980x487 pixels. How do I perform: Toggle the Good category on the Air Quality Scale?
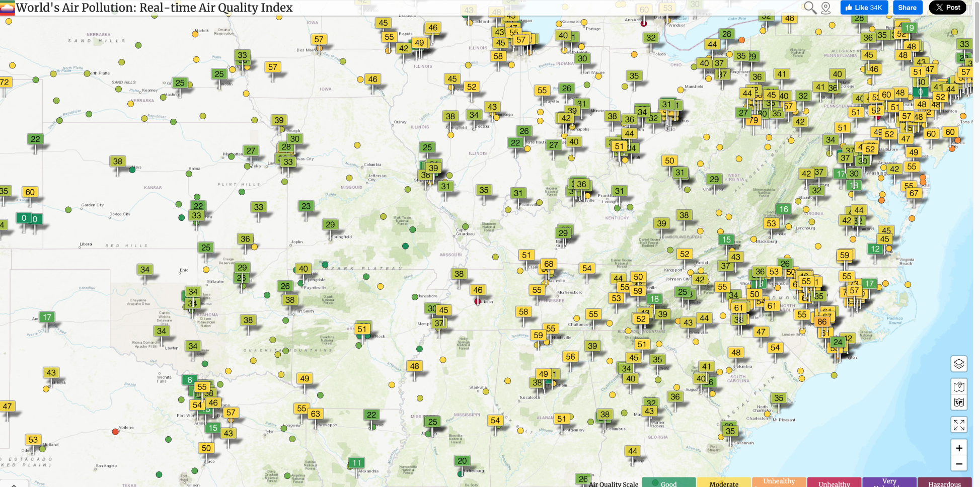[668, 483]
